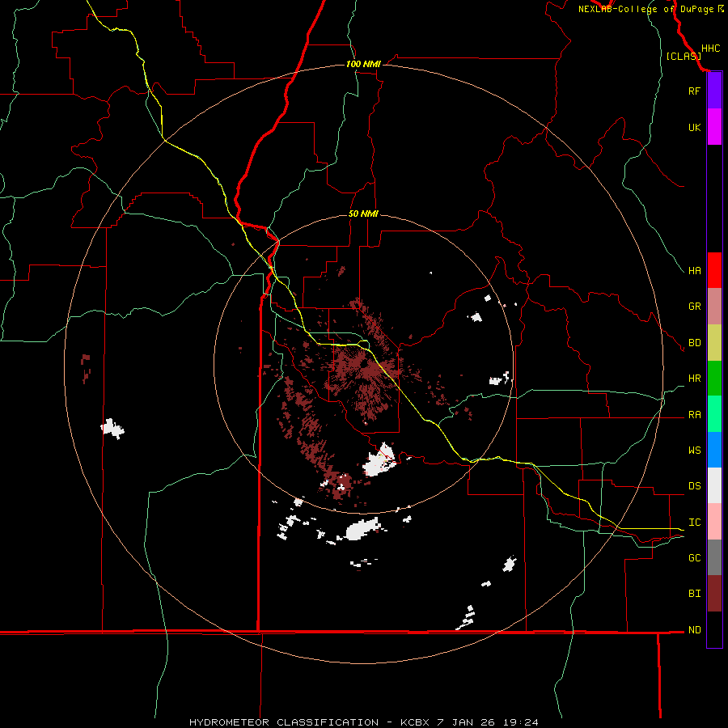The image size is (728, 728).
Task: Click the DS legend label
Action: 694,486
